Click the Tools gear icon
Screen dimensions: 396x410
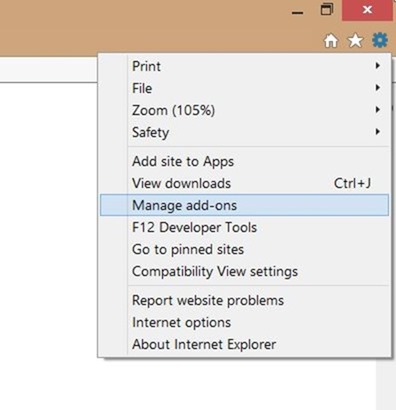[380, 41]
